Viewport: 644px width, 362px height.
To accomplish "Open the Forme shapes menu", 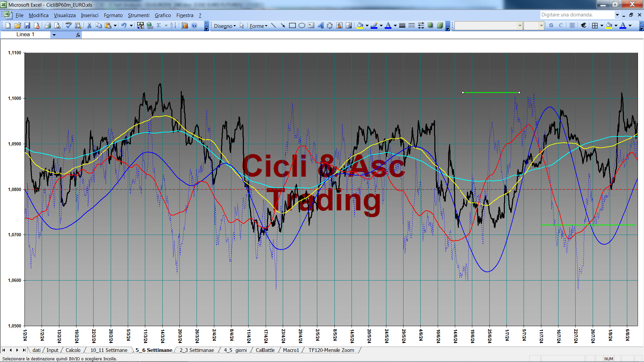I will [258, 26].
